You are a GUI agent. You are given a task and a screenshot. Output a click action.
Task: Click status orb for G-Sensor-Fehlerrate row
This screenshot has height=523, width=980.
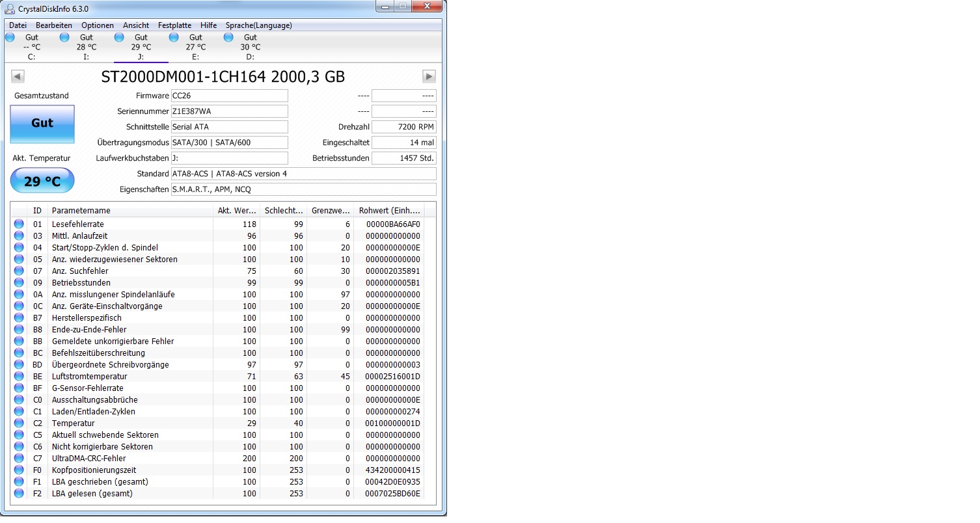[19, 388]
